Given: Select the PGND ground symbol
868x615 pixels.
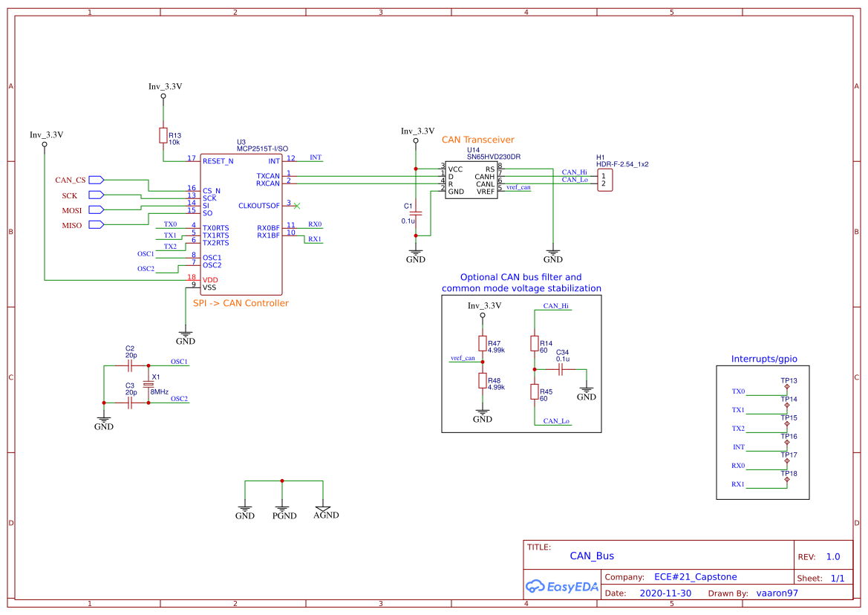Looking at the screenshot, I should click(x=282, y=509).
